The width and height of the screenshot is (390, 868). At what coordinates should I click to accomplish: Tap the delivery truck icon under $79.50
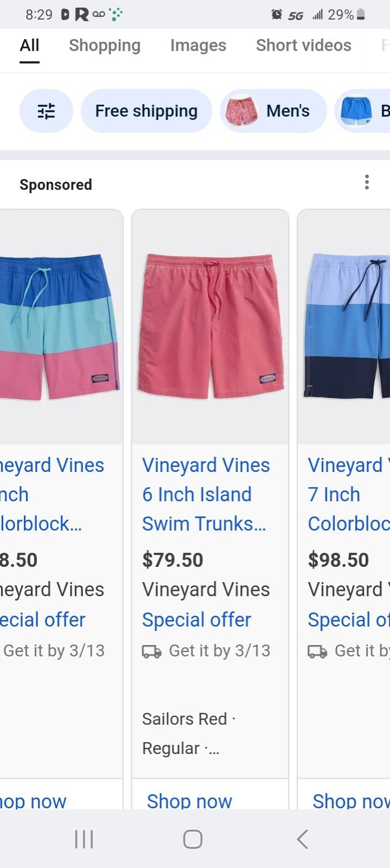(152, 651)
